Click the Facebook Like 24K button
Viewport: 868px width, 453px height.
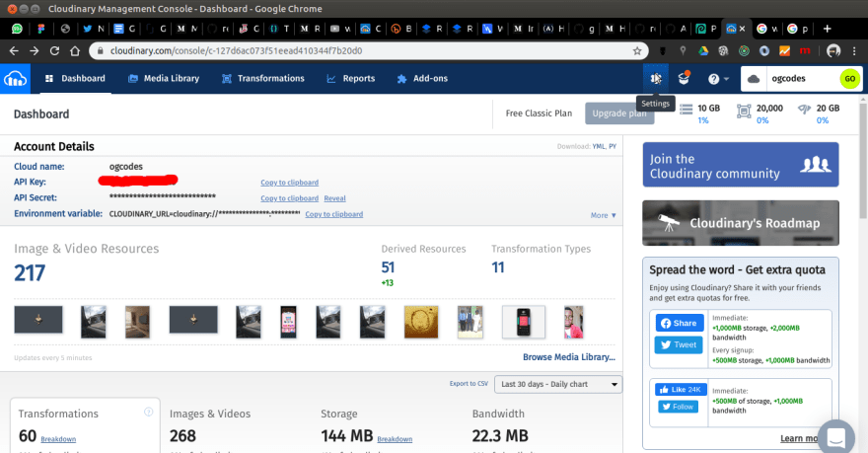681,389
